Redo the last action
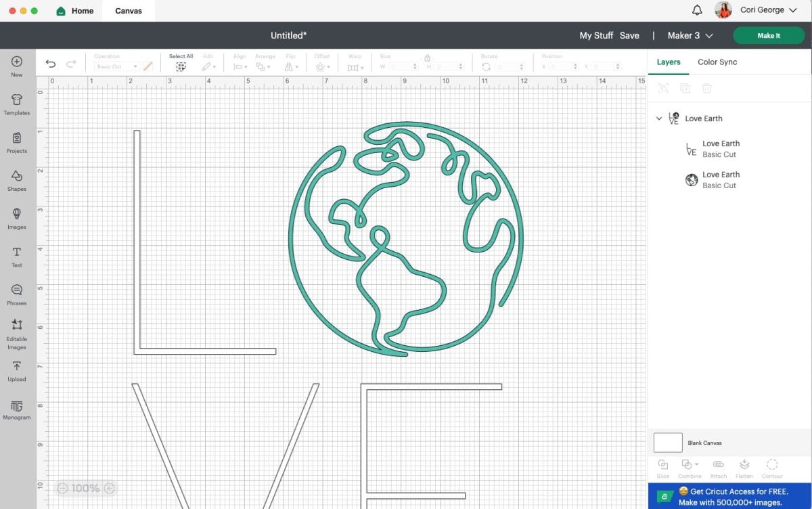Screen dimensions: 812x509 tap(71, 64)
